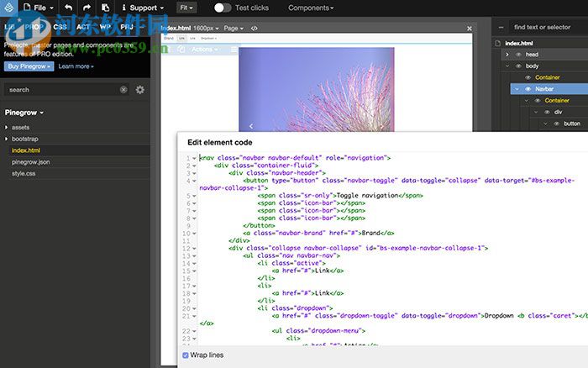Open the Page dropdown menu
The width and height of the screenshot is (588, 368).
click(234, 28)
